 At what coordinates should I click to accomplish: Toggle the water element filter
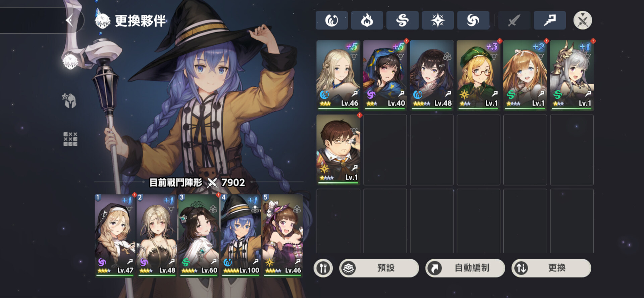click(331, 20)
